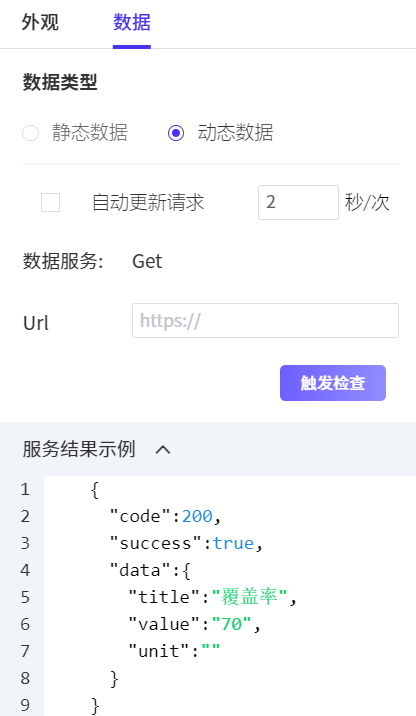Image resolution: width=416 pixels, height=716 pixels.
Task: Place cursor on the "success":true line
Action: [x=186, y=543]
